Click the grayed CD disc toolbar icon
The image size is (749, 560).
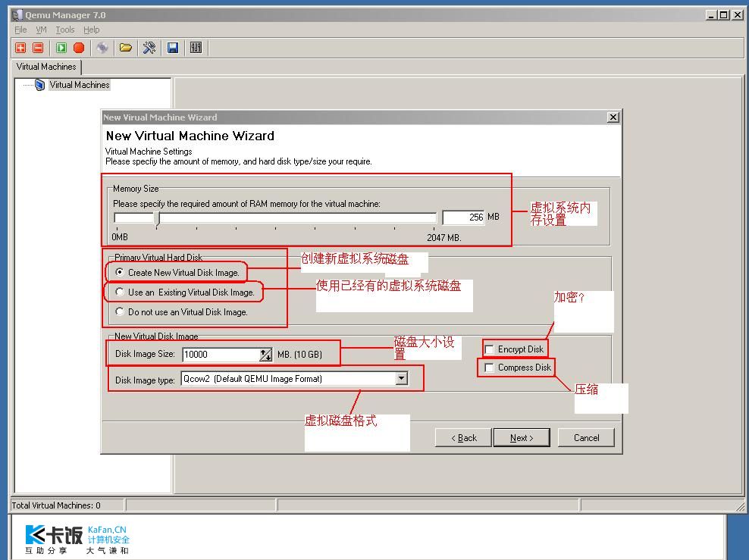(102, 48)
